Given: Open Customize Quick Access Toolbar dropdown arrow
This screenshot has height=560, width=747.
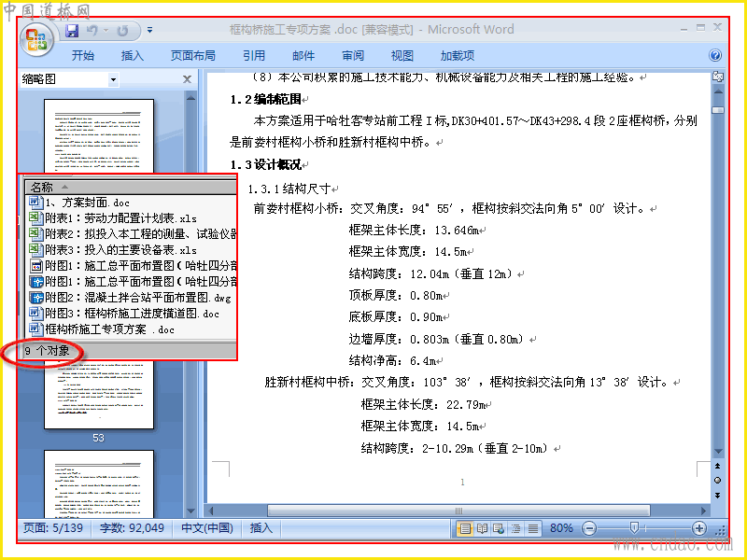Looking at the screenshot, I should click(149, 30).
